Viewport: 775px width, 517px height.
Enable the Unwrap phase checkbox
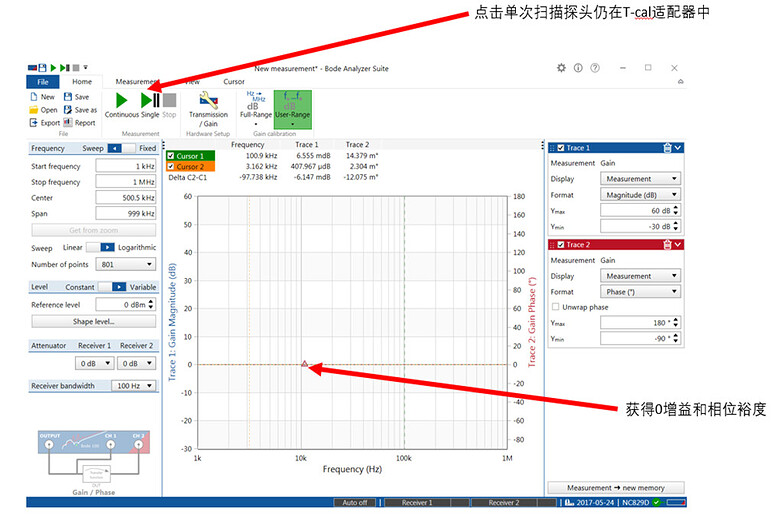pos(555,307)
